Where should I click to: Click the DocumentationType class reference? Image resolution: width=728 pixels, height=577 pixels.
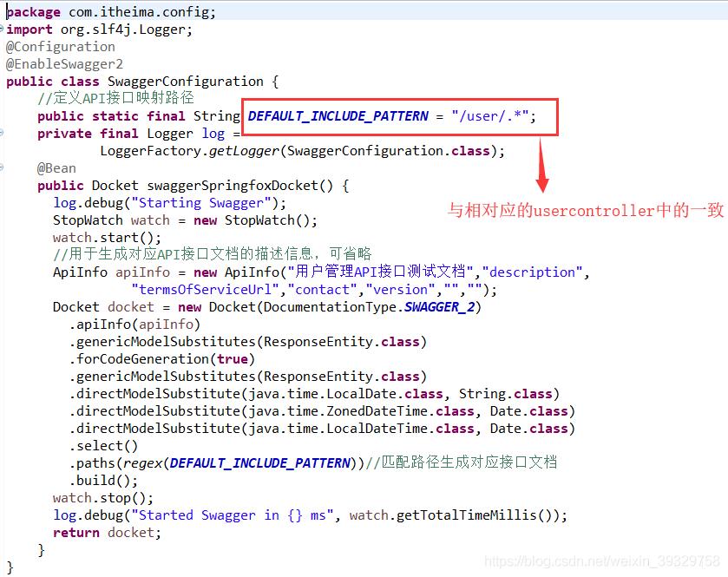tap(330, 307)
